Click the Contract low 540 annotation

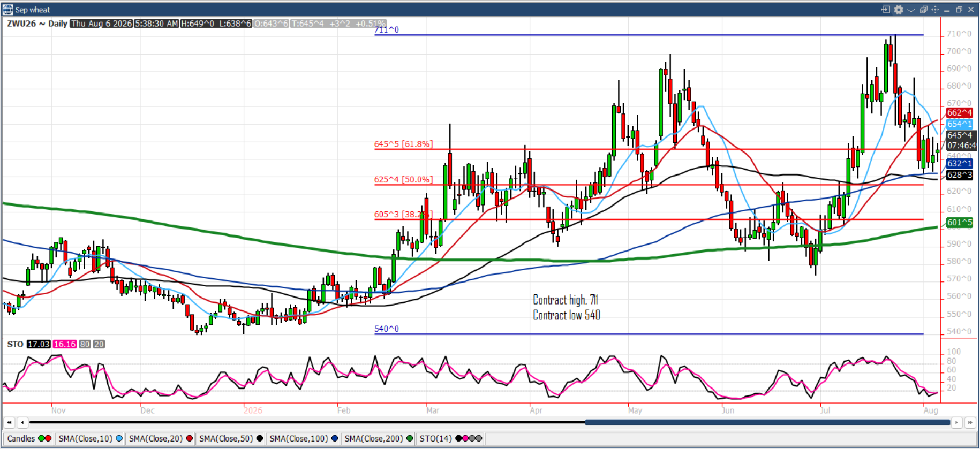point(567,315)
